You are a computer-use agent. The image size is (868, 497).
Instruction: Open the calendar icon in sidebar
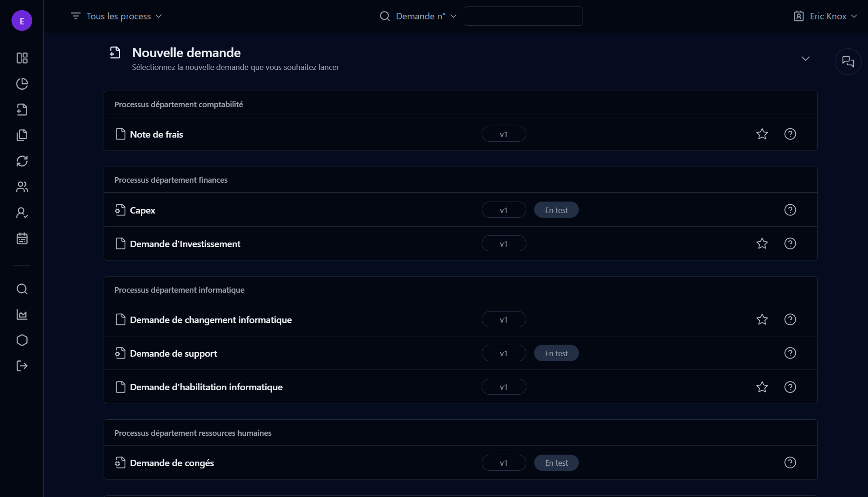pos(22,238)
